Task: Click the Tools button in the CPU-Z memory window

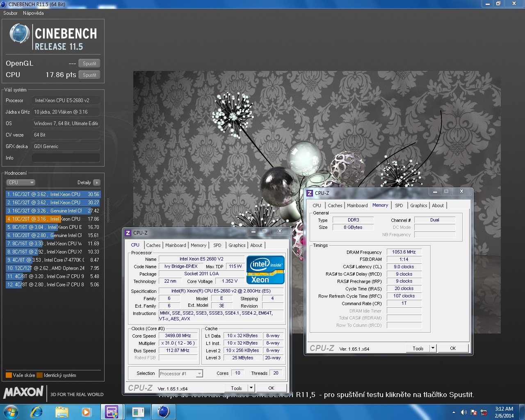Action: 418,348
